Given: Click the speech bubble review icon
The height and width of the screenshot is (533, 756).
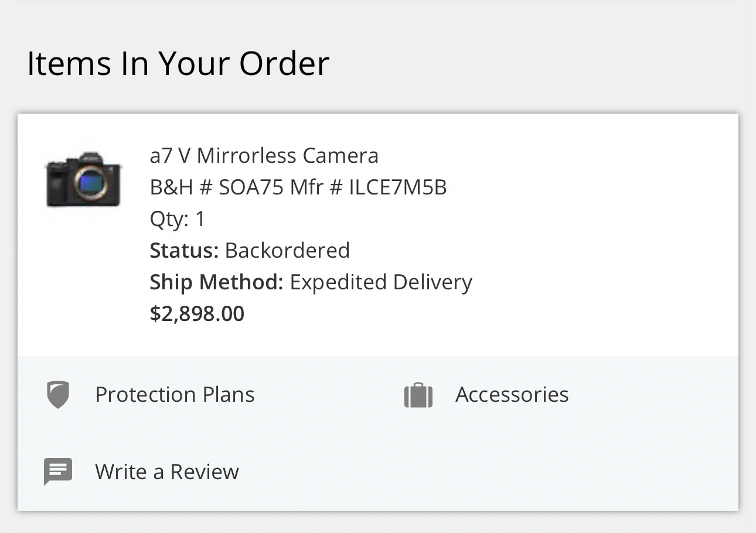Looking at the screenshot, I should tap(58, 471).
